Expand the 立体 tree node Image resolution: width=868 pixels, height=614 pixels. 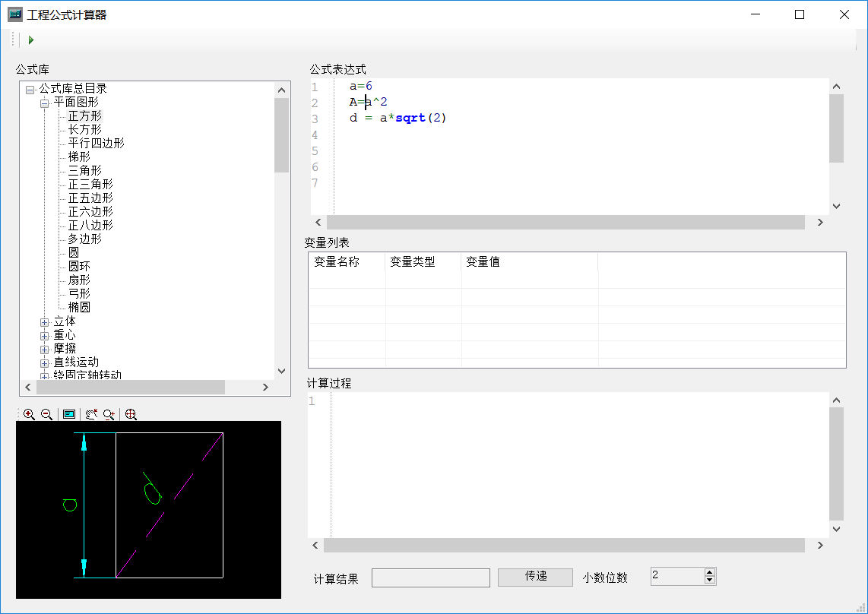point(44,322)
